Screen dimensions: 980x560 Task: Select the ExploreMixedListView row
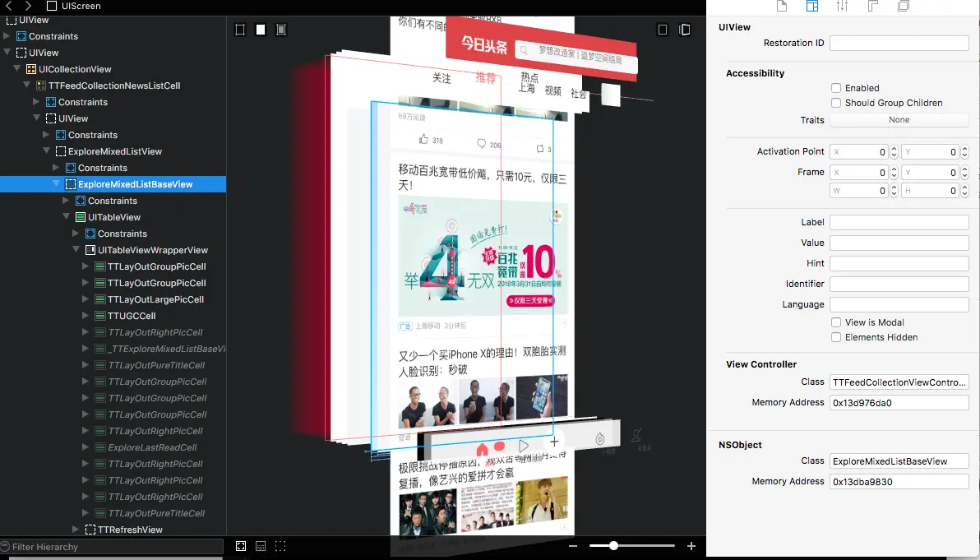click(x=113, y=151)
